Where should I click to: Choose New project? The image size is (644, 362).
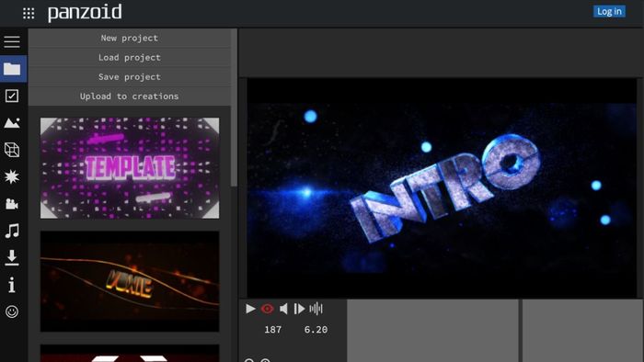point(130,38)
